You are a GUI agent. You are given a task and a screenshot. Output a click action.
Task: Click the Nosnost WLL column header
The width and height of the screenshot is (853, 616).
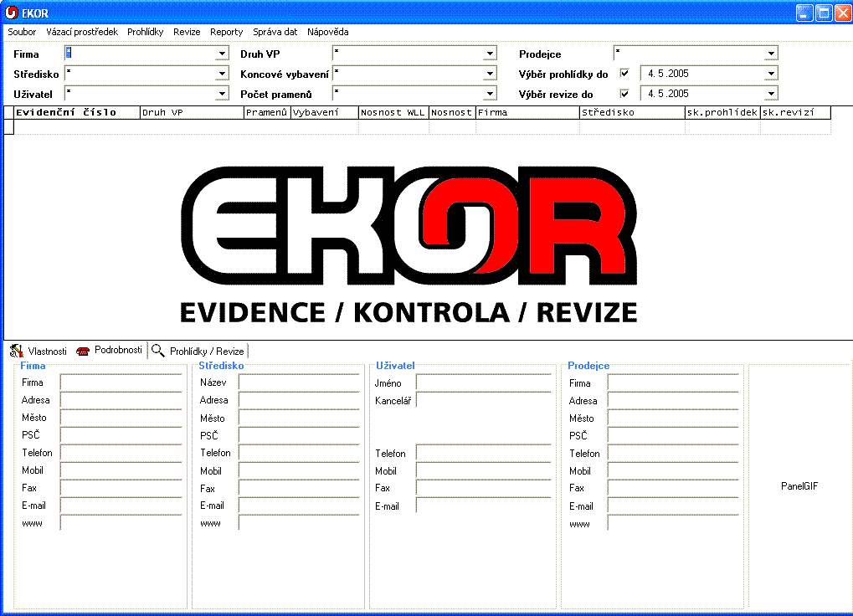[393, 112]
